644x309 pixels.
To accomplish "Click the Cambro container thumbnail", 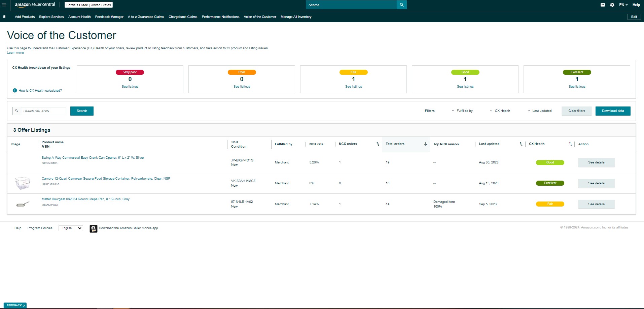I will [x=23, y=183].
